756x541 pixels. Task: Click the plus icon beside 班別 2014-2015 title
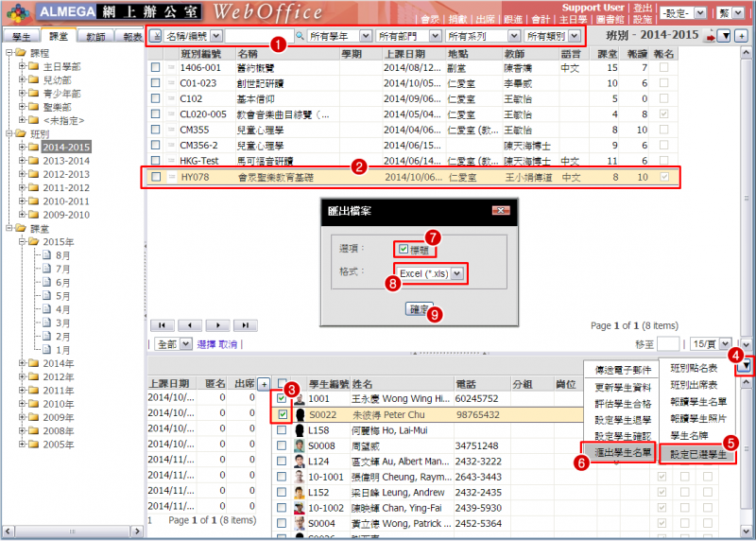(x=742, y=36)
